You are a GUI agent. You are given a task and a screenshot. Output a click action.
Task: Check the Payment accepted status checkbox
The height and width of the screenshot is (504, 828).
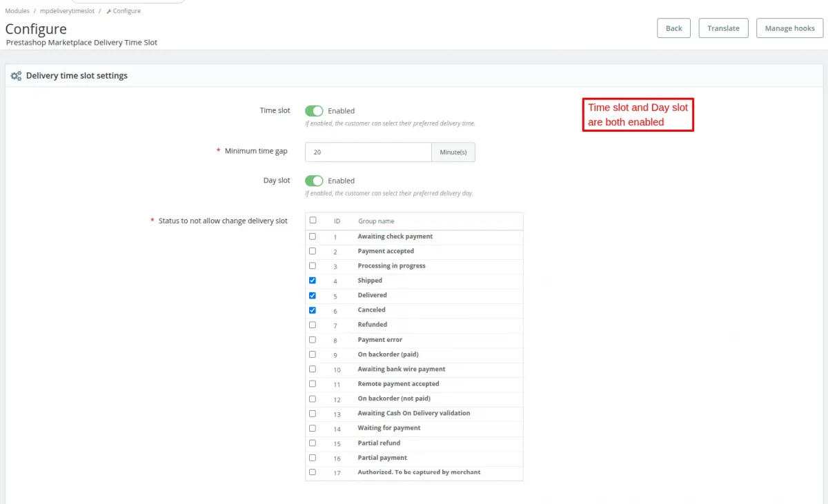[313, 250]
